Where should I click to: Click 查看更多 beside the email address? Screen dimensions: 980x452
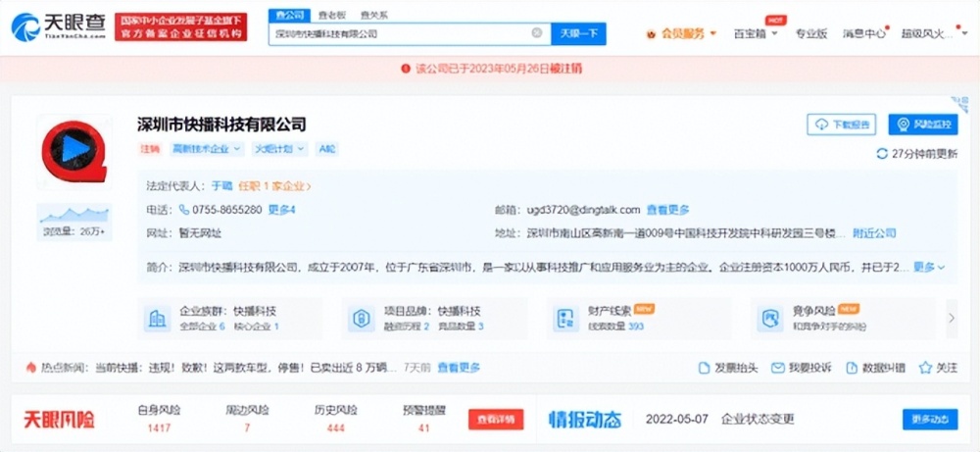point(667,210)
